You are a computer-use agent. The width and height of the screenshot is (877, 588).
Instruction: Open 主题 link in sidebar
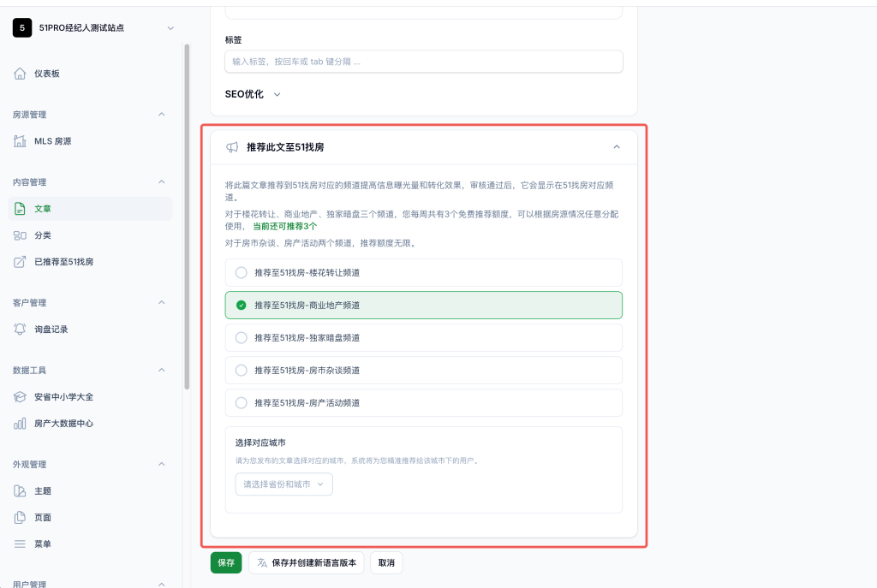tap(90, 490)
